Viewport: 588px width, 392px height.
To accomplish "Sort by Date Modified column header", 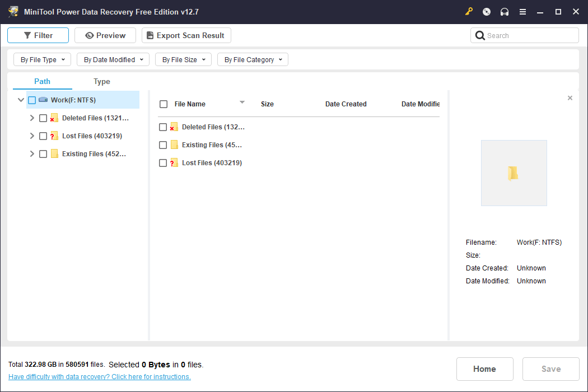I will coord(421,104).
